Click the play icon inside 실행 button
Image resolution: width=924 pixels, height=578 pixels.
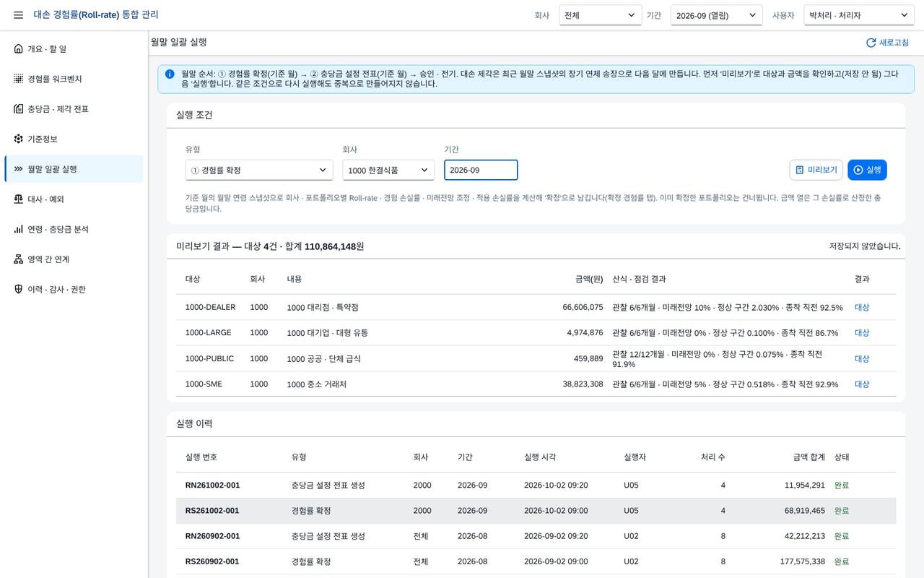(x=858, y=170)
